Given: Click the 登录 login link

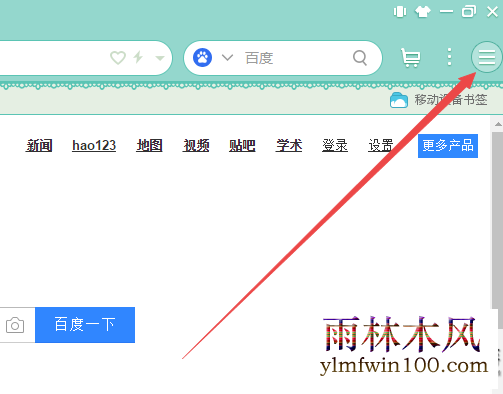Looking at the screenshot, I should (335, 146).
